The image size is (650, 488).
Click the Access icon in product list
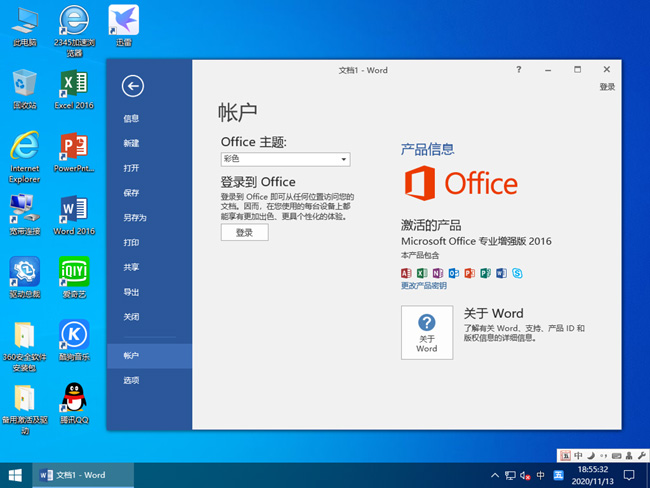click(406, 273)
